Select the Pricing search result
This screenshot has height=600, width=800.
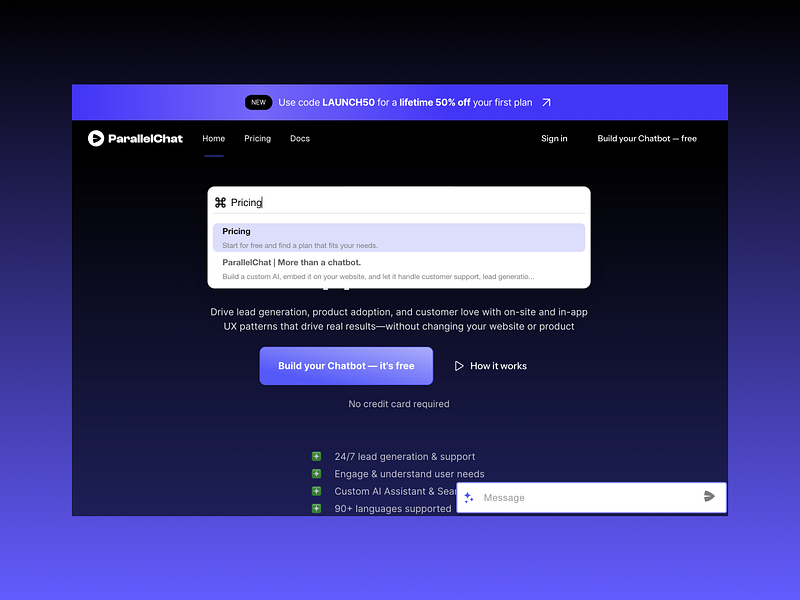pos(399,238)
